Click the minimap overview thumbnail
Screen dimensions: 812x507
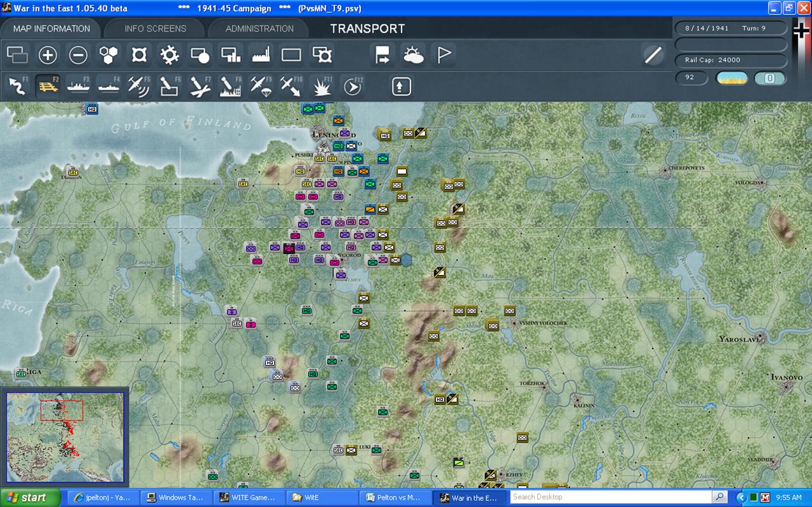[65, 438]
